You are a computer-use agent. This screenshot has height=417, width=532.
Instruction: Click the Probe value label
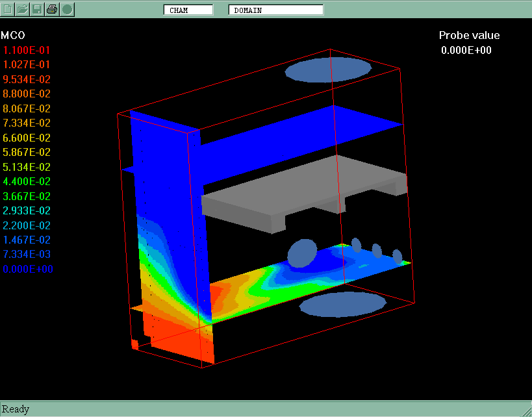pos(469,36)
